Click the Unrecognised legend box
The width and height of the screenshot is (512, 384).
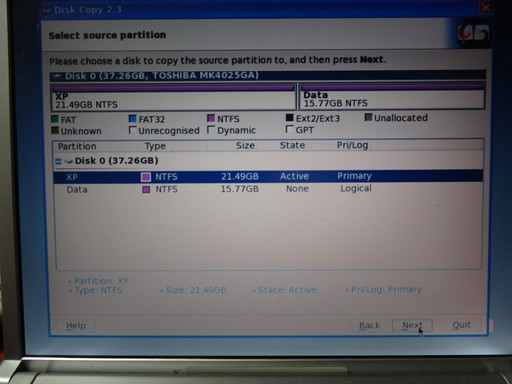132,130
